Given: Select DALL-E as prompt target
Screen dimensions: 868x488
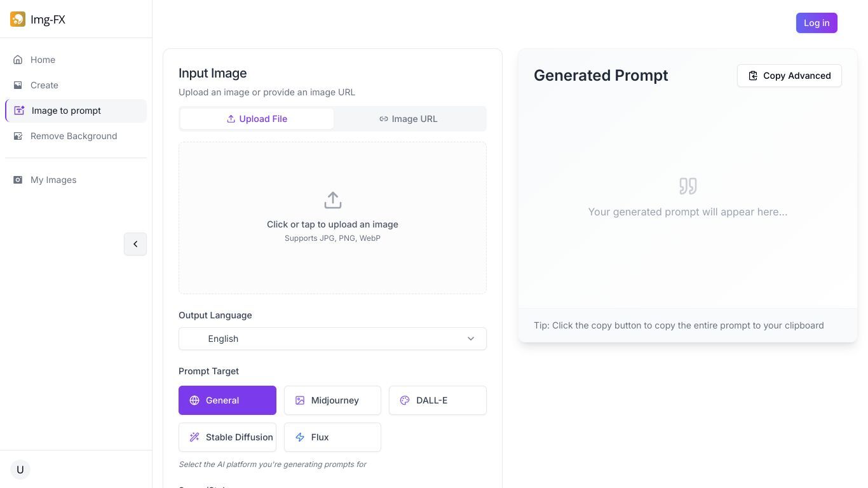Looking at the screenshot, I should (x=438, y=400).
